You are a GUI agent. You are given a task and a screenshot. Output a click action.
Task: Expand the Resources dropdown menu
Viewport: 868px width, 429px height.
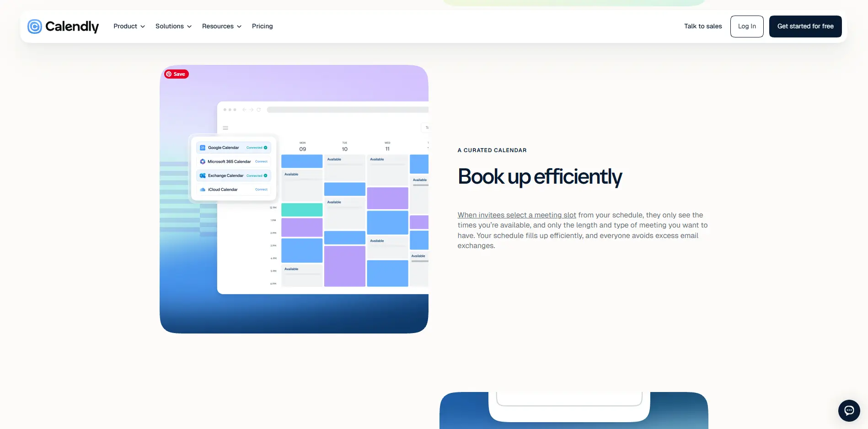tap(222, 26)
